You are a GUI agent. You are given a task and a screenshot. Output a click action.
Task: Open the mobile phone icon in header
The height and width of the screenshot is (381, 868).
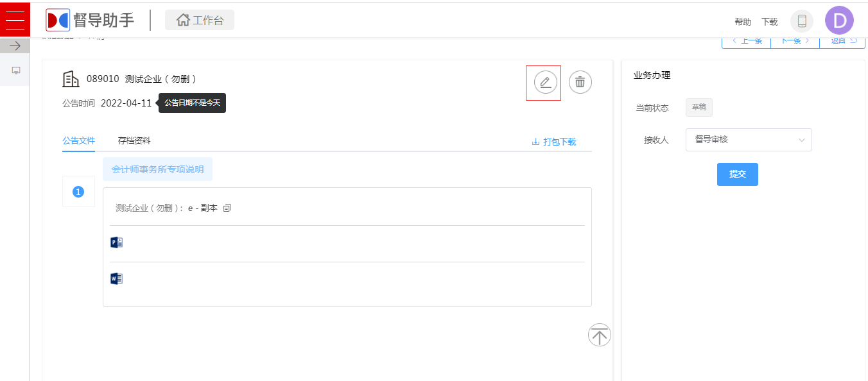[x=802, y=21]
